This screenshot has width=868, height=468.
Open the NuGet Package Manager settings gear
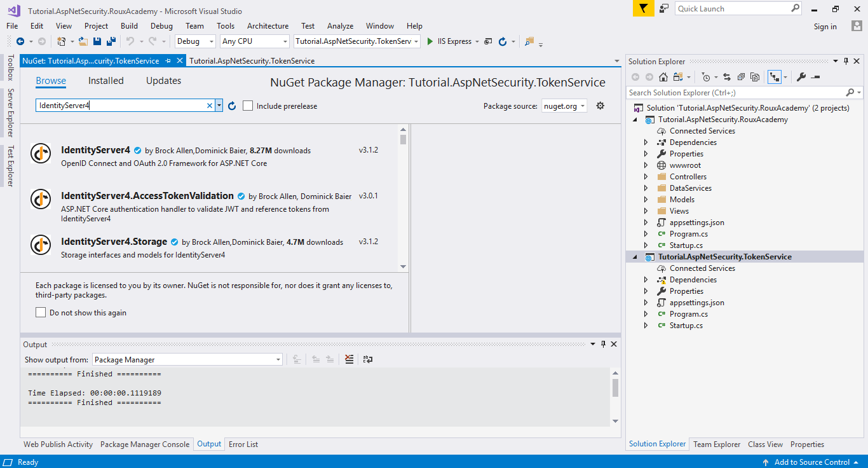tap(600, 106)
